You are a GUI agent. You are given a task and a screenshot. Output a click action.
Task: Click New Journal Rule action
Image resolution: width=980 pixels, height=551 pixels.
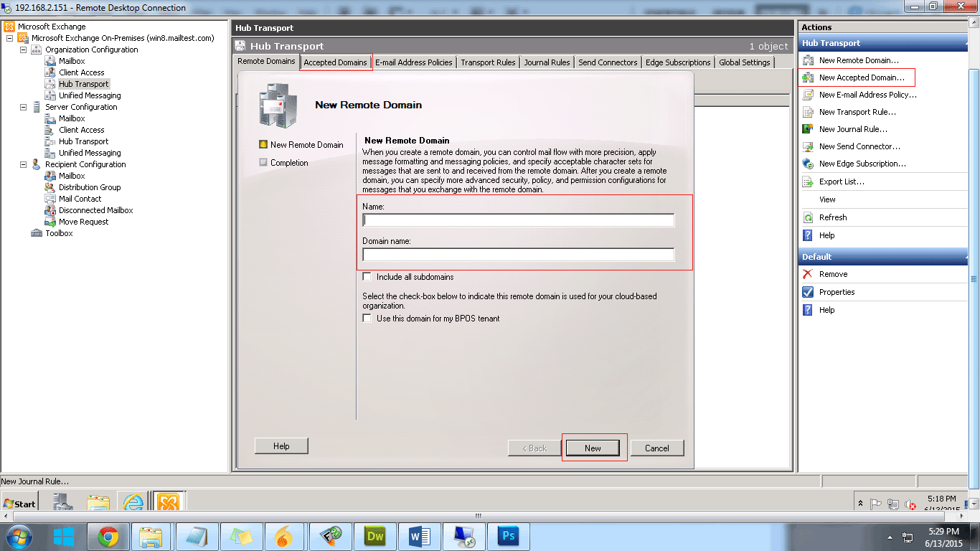pos(853,129)
